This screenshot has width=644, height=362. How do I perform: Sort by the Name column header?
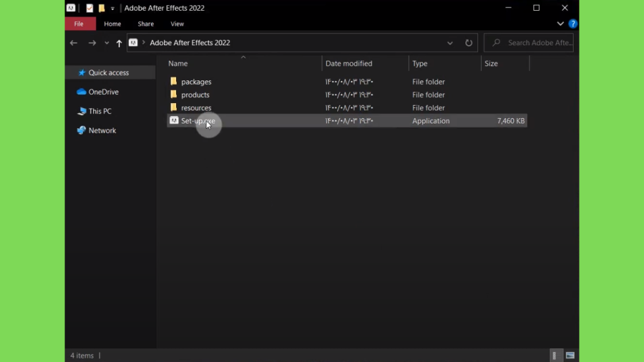(x=178, y=63)
